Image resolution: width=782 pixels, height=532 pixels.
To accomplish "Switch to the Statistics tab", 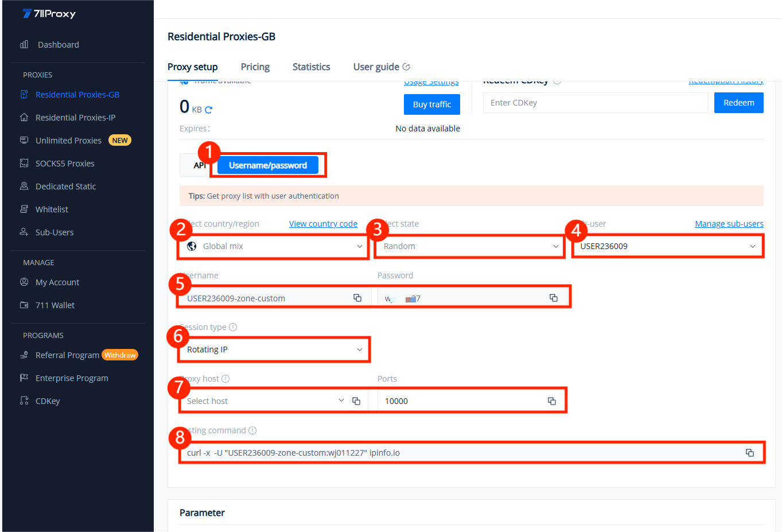I will click(x=312, y=67).
